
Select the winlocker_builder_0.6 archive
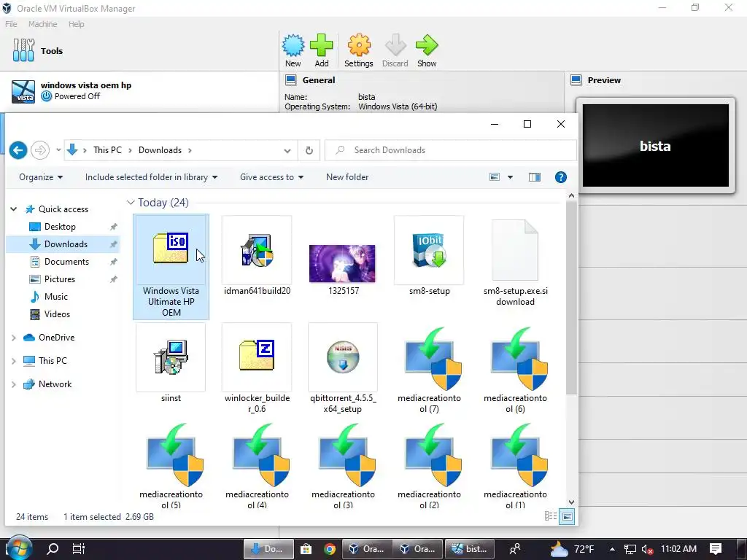[x=258, y=368]
